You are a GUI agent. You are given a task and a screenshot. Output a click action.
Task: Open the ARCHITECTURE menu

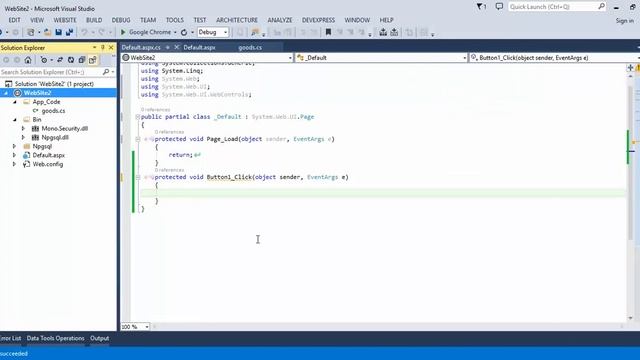coord(237,20)
